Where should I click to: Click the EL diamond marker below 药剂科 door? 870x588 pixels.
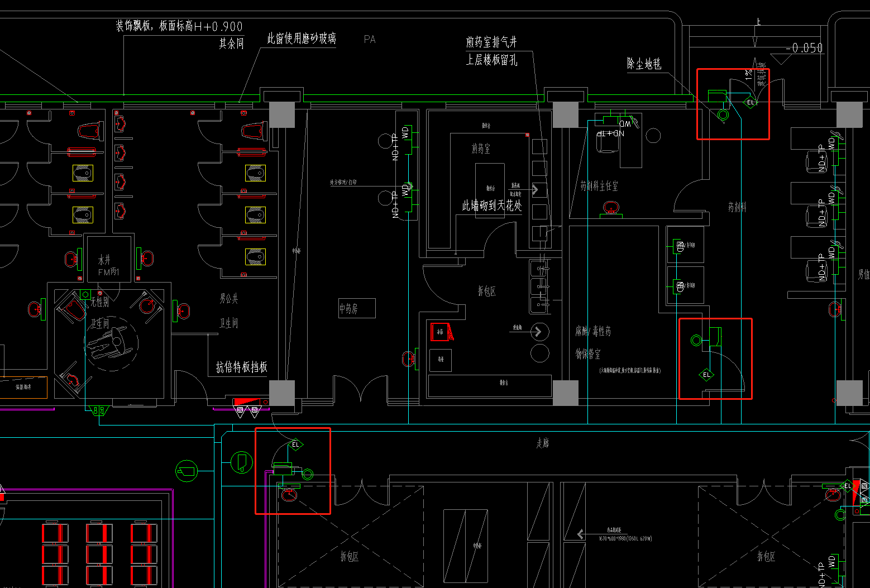(x=706, y=375)
